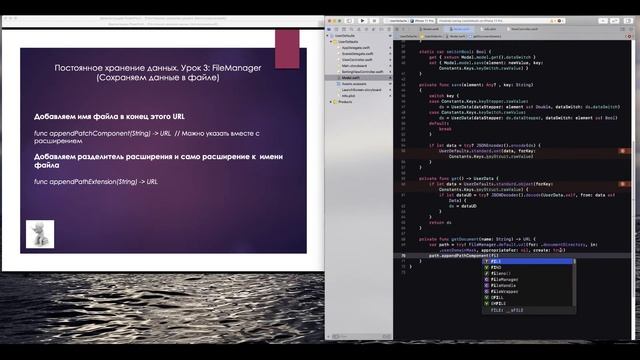Choose fileno() from the autocomplete list
This screenshot has height=360, width=640.
coord(527,273)
